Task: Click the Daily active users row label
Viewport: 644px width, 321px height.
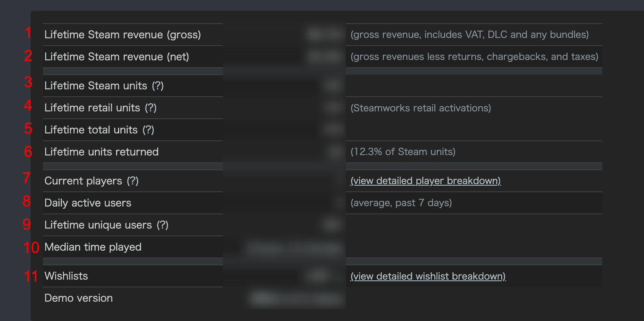Action: [88, 203]
